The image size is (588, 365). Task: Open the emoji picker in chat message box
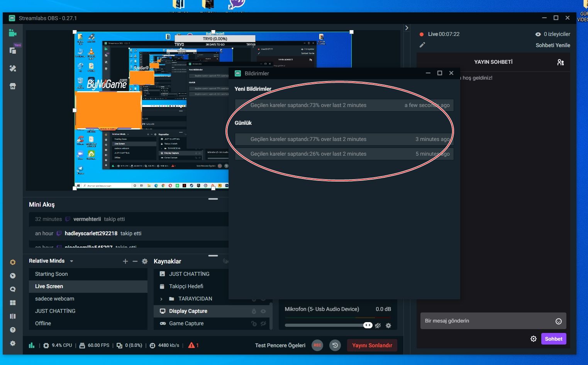pos(558,321)
